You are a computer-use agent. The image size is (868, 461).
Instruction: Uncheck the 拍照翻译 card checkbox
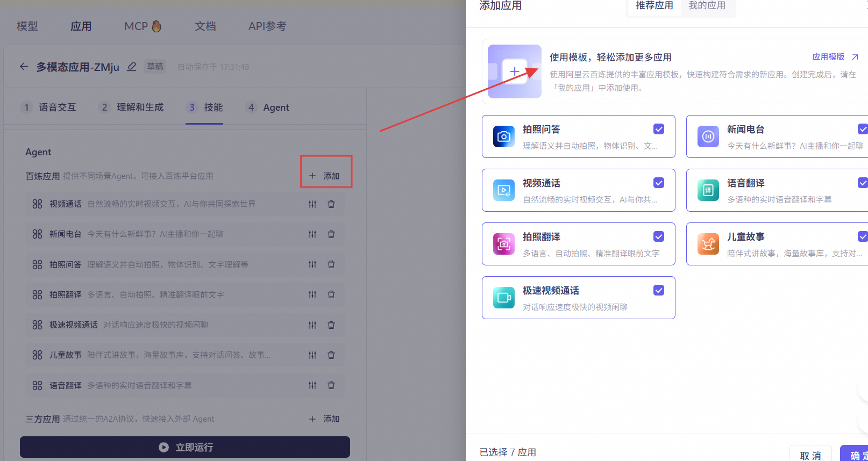coord(659,236)
